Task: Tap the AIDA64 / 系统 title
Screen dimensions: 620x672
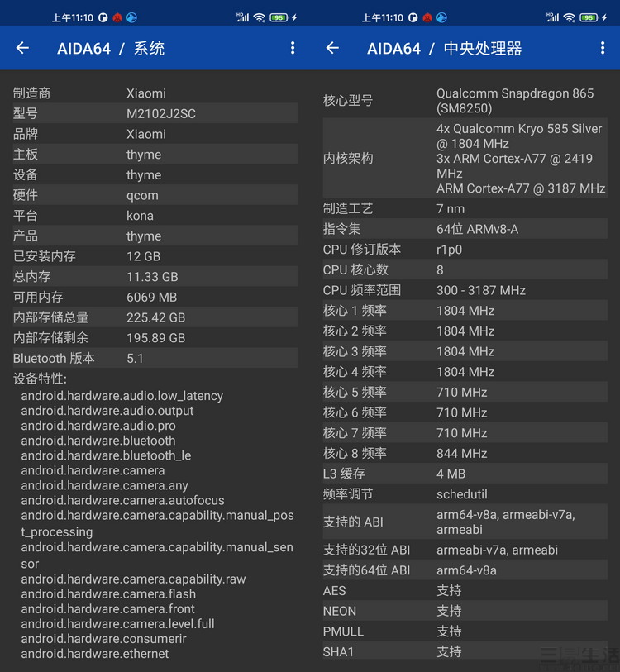Action: 111,49
